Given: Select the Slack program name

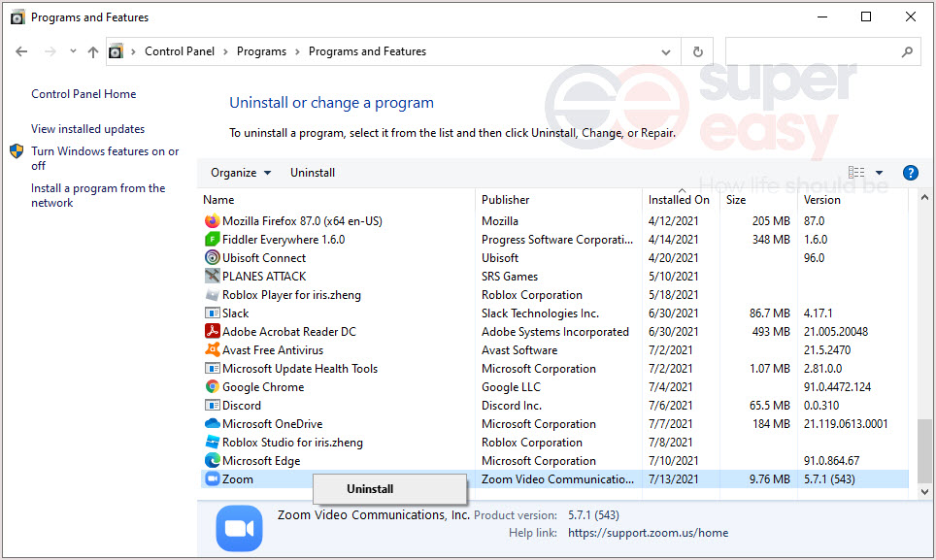Looking at the screenshot, I should tap(235, 313).
